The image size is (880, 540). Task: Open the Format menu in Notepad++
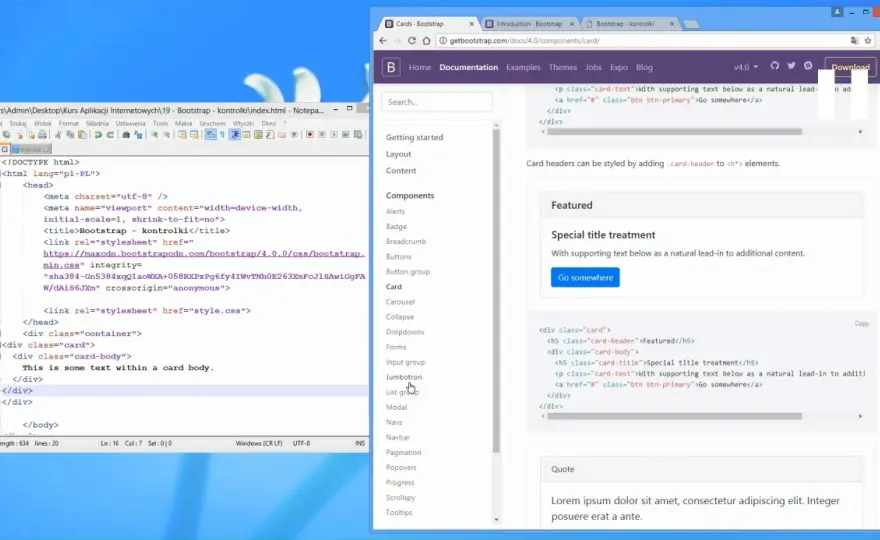click(x=68, y=123)
